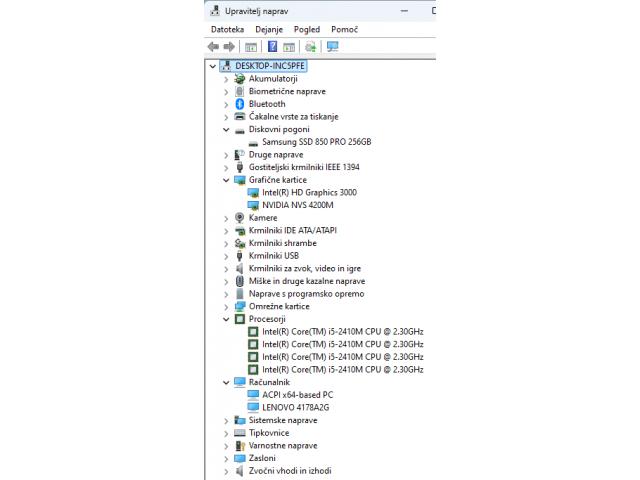
Task: Expand the Krmilniki USB category
Action: pyautogui.click(x=227, y=256)
